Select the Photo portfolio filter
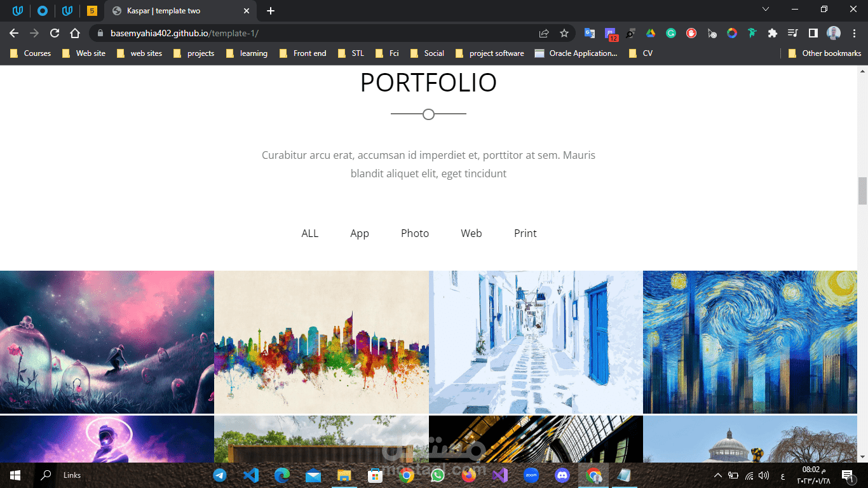Screen dimensions: 868x488 (x=415, y=233)
